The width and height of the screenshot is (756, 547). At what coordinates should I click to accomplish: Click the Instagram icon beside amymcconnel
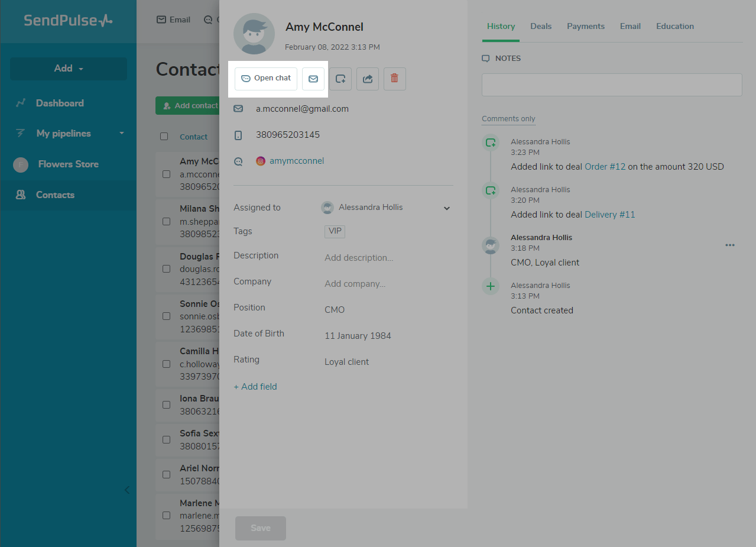[x=261, y=161]
